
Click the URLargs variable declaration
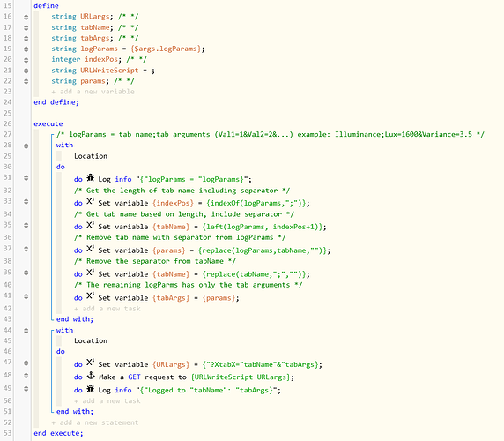coord(95,17)
